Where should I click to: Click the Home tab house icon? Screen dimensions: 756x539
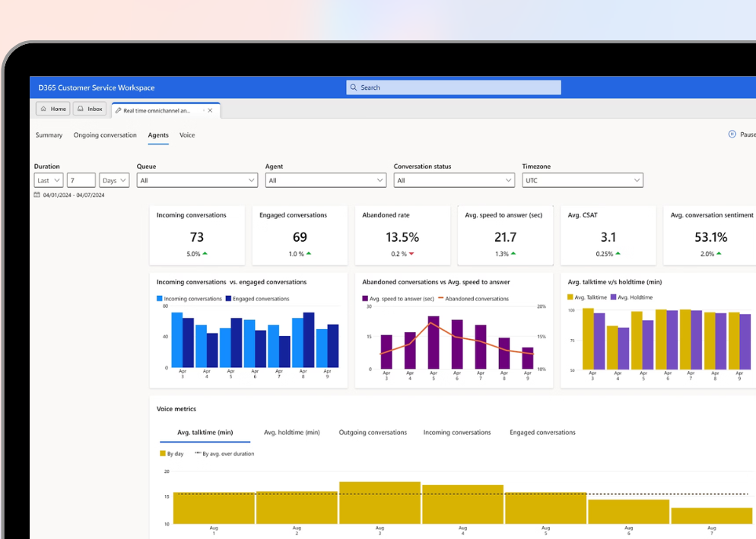point(43,109)
